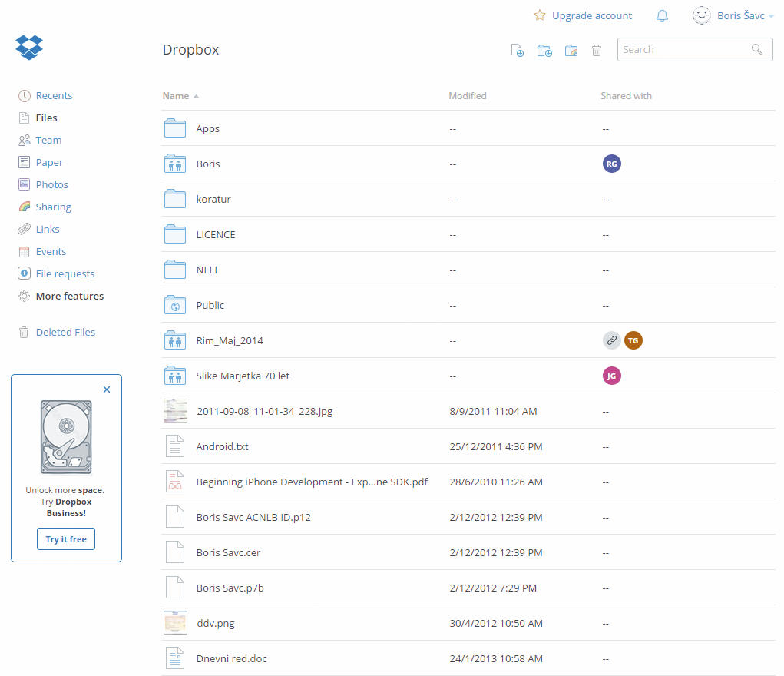The image size is (784, 676).
Task: Open Paper in the sidebar
Action: click(x=49, y=162)
